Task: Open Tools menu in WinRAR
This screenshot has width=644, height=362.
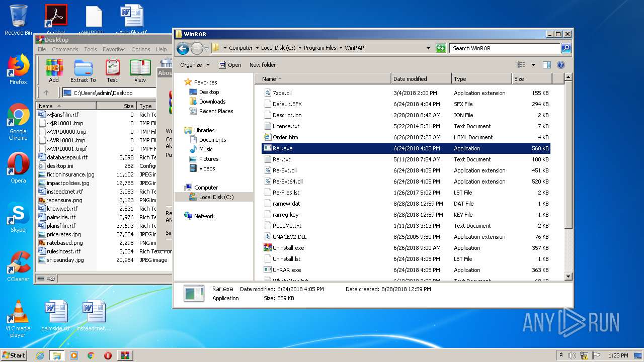Action: [91, 49]
